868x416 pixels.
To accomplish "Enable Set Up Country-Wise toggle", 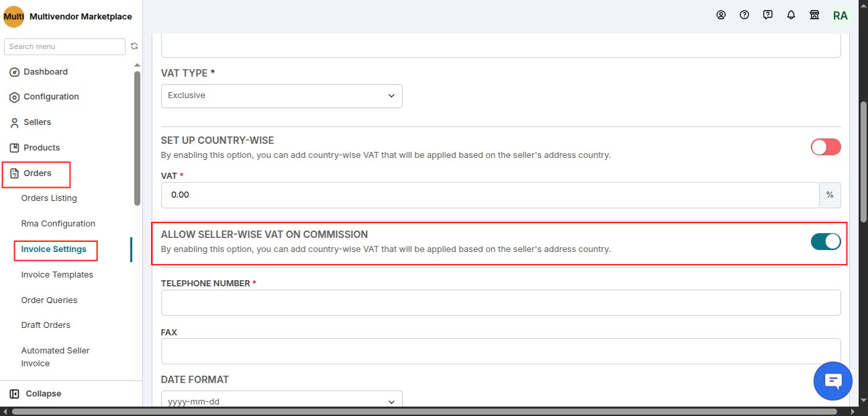I will tap(826, 147).
